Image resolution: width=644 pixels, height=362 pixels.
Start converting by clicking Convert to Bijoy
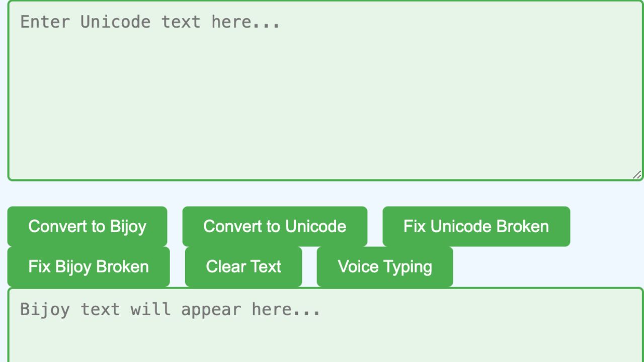pyautogui.click(x=87, y=226)
